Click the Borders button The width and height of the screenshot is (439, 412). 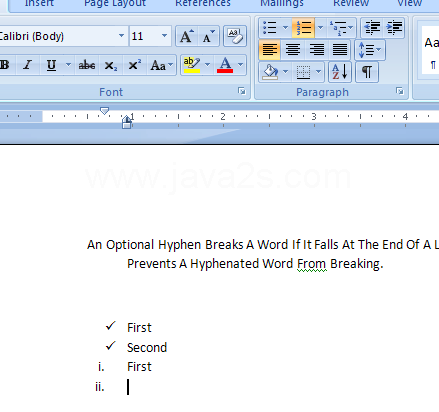click(303, 72)
